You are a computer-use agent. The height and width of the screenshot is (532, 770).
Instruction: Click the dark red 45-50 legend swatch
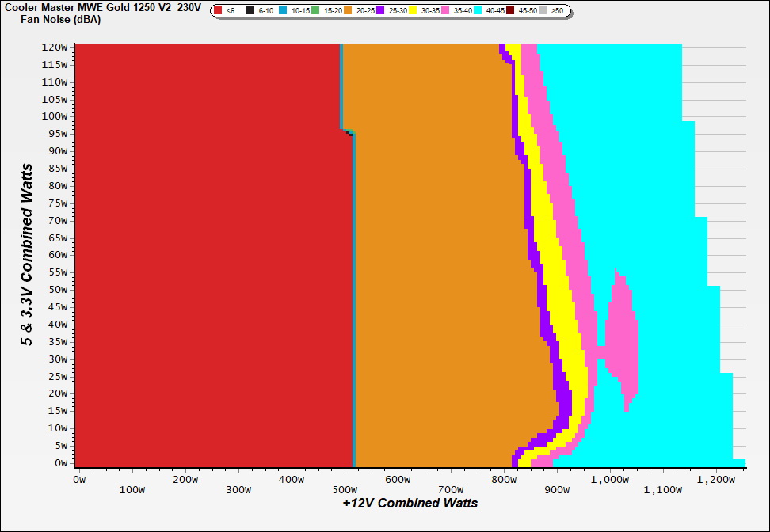[510, 11]
